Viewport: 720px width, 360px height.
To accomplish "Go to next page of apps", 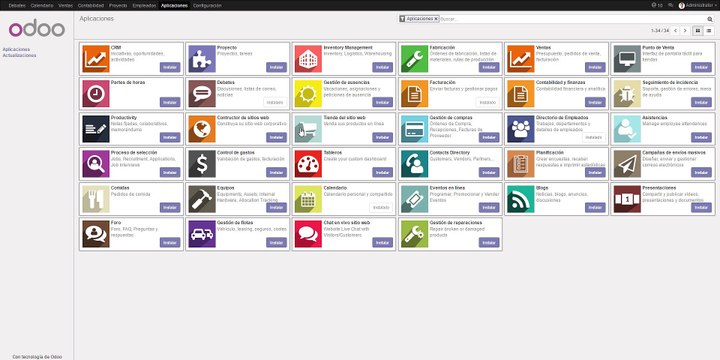I will click(x=685, y=31).
